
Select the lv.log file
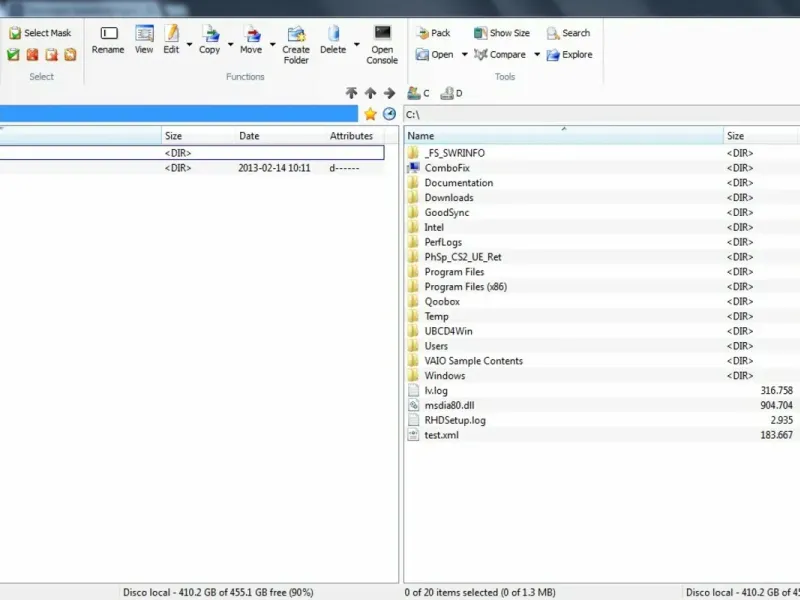click(x=436, y=390)
